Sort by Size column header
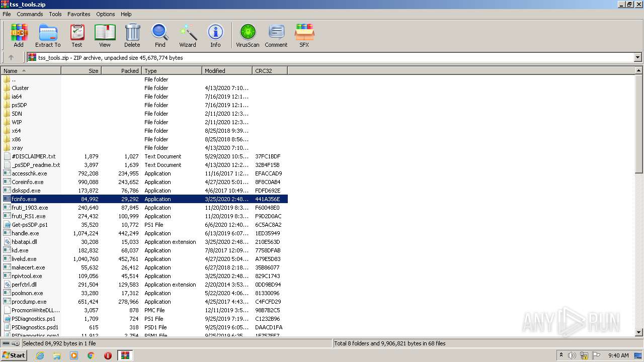Screen dimensions: 644x362 81,71
